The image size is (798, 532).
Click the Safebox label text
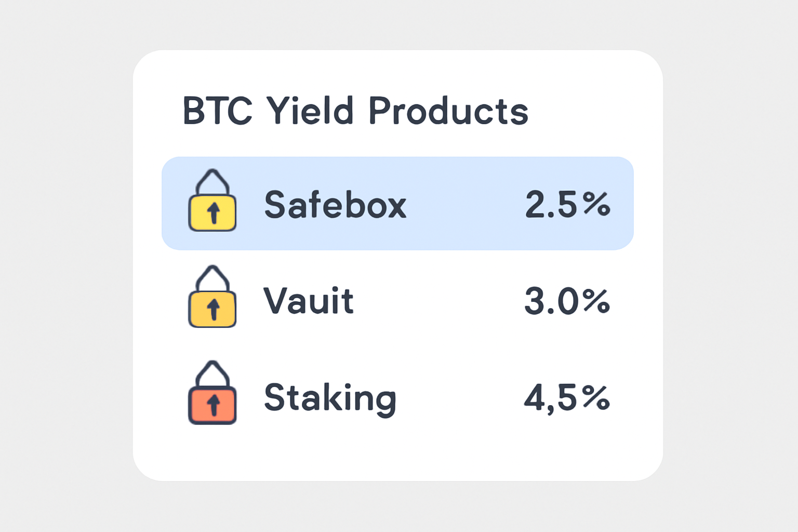(x=335, y=204)
